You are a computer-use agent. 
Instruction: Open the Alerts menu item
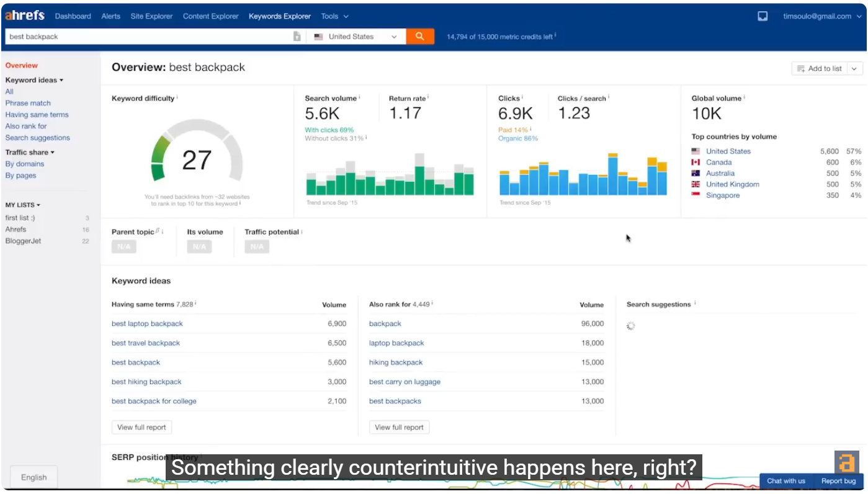(111, 16)
